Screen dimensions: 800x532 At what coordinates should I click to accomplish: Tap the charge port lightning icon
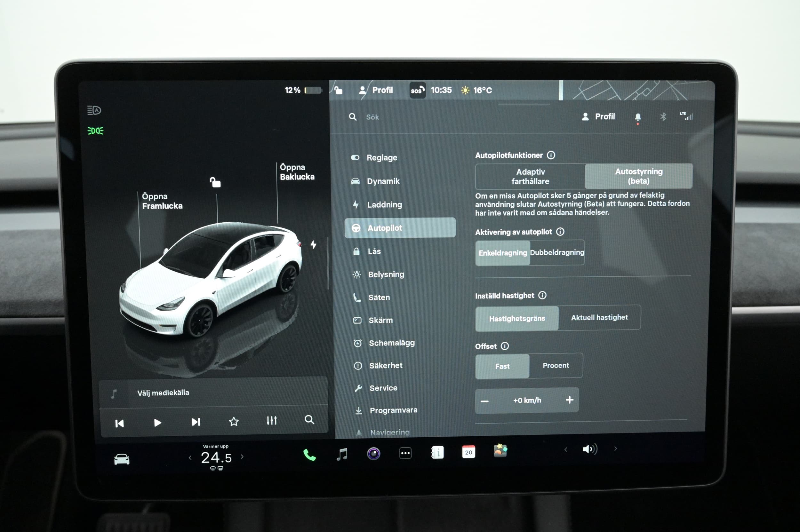(x=313, y=245)
